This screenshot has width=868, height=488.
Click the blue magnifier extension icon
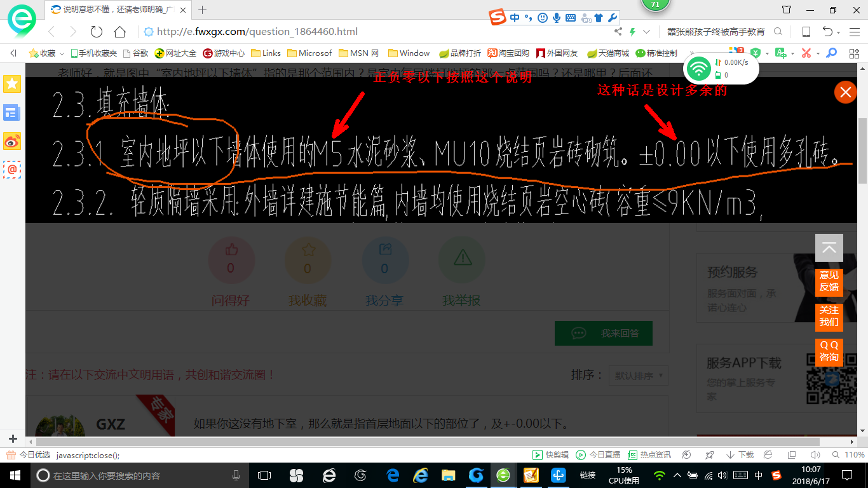(x=831, y=53)
